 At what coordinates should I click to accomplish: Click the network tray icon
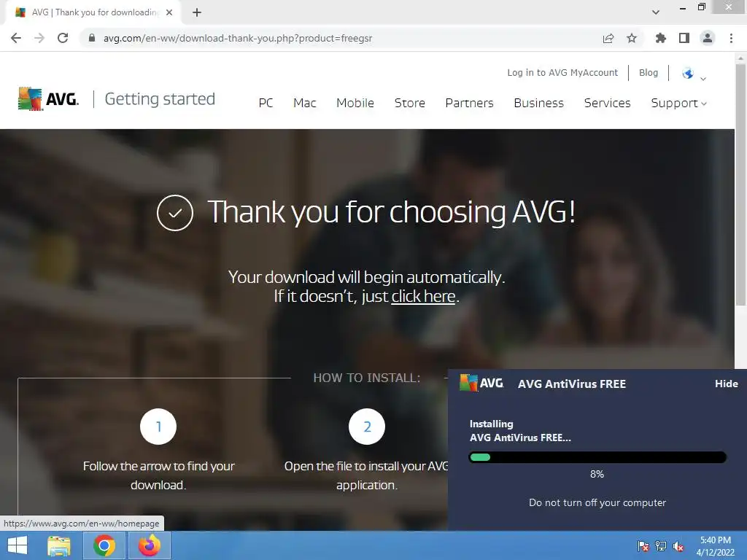pos(661,546)
